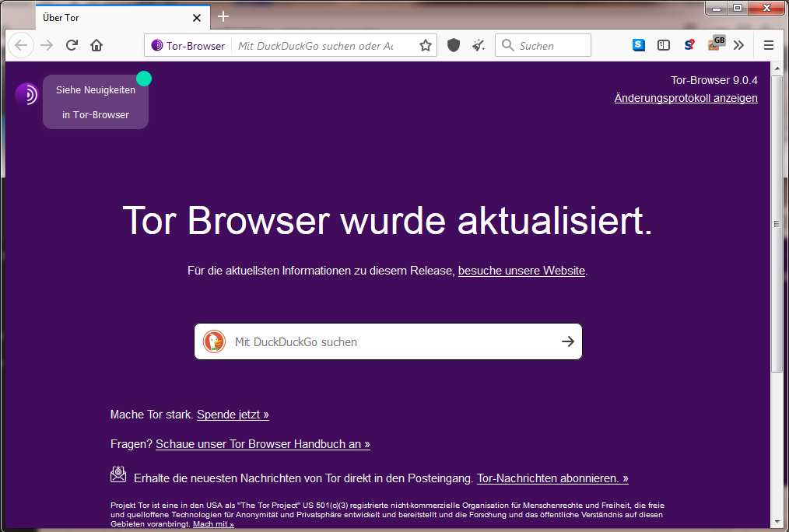Select the Über Tor tab
Image resolution: width=789 pixels, height=532 pixels.
[123, 18]
